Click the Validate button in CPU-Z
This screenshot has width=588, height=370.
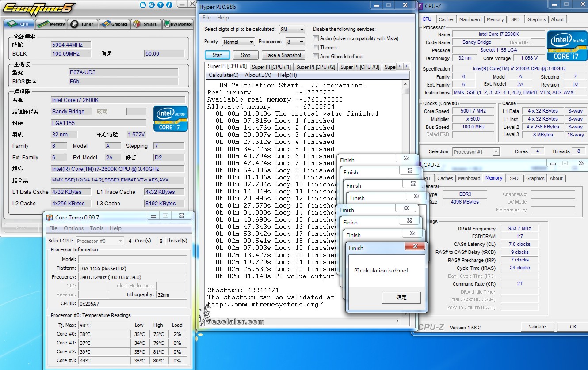coord(537,327)
